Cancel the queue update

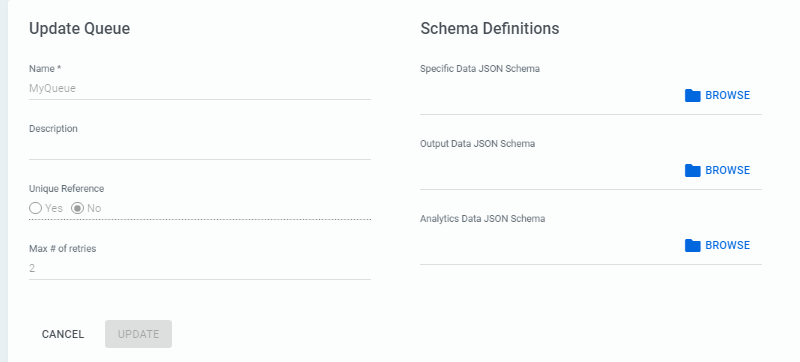click(63, 334)
